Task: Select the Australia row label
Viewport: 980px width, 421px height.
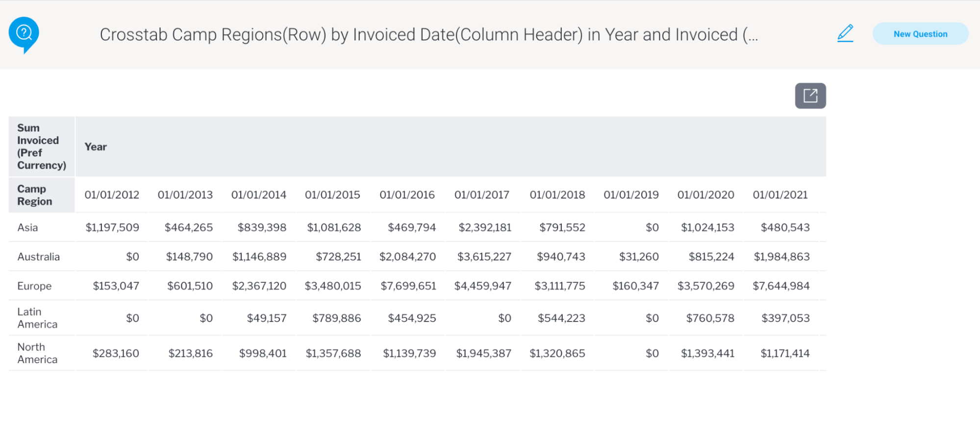Action: coord(39,257)
